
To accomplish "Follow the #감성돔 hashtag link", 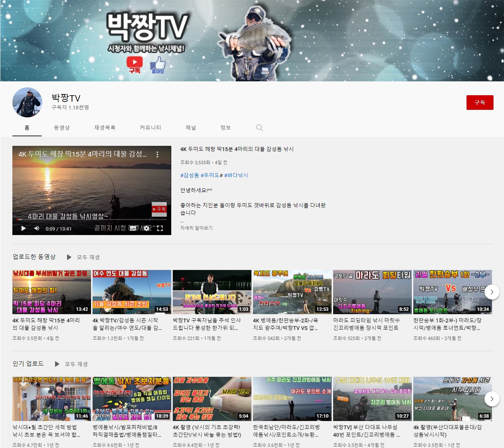I will tap(190, 175).
